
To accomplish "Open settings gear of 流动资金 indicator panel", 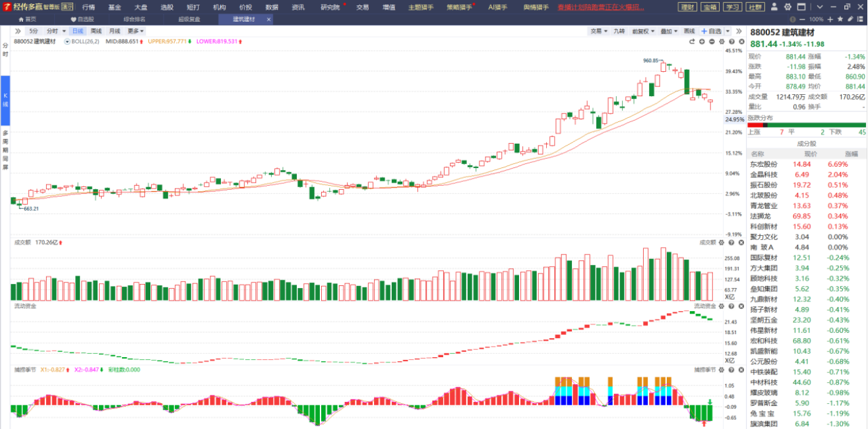I will pyautogui.click(x=721, y=306).
